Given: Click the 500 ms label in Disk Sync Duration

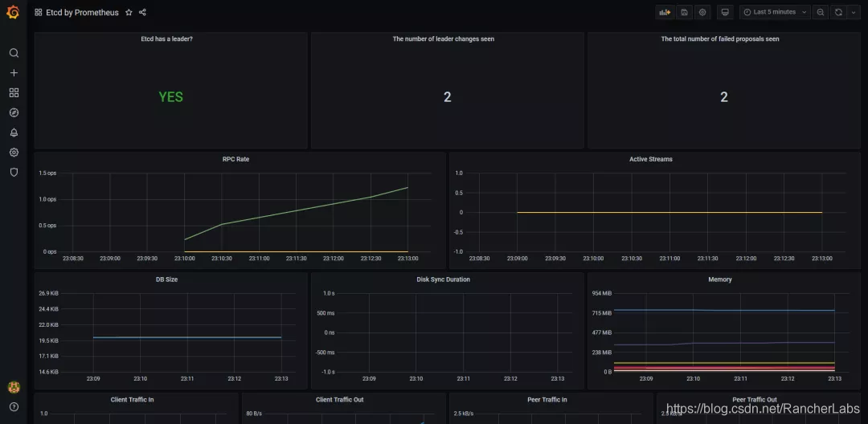Looking at the screenshot, I should (x=327, y=313).
